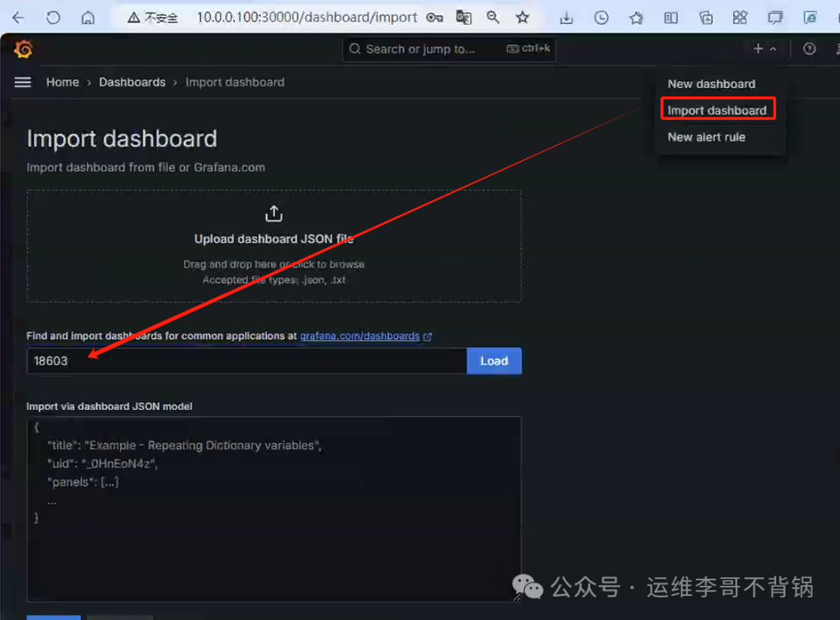Click the browser back arrow

18,18
